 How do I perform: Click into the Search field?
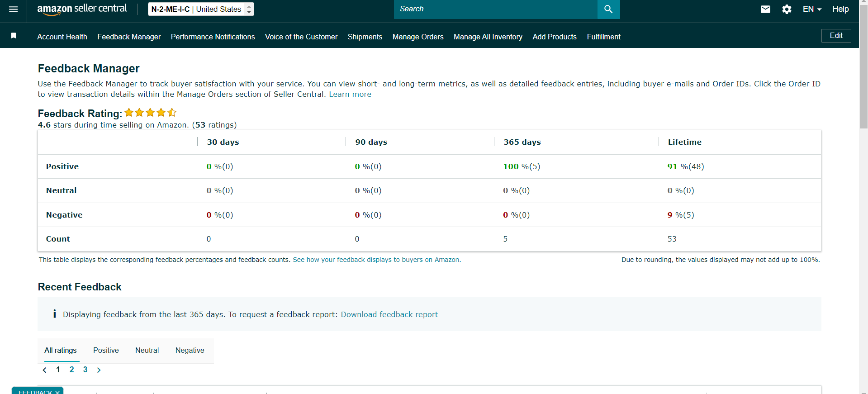[x=495, y=9]
